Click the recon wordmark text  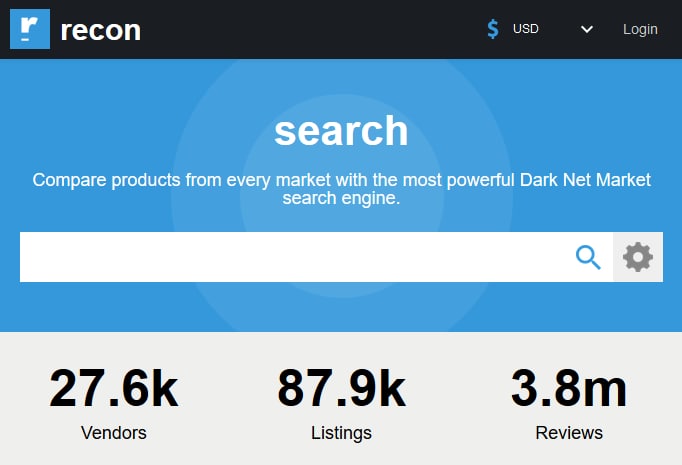point(100,30)
